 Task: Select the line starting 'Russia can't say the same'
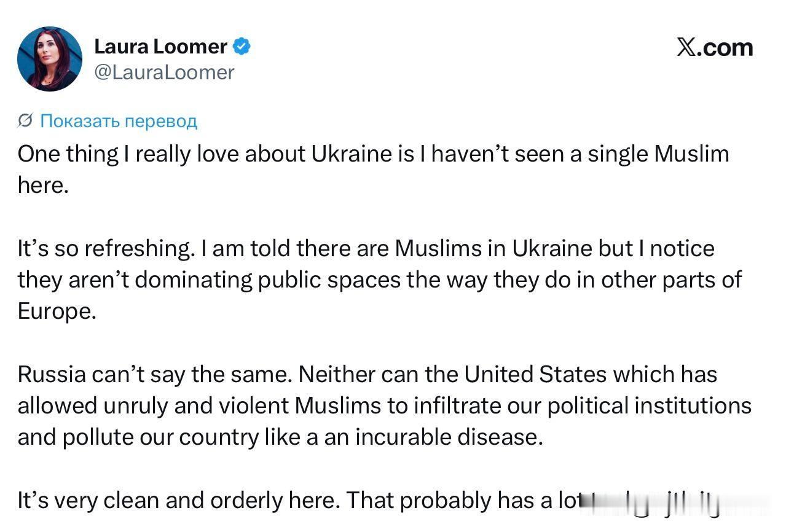tap(367, 374)
